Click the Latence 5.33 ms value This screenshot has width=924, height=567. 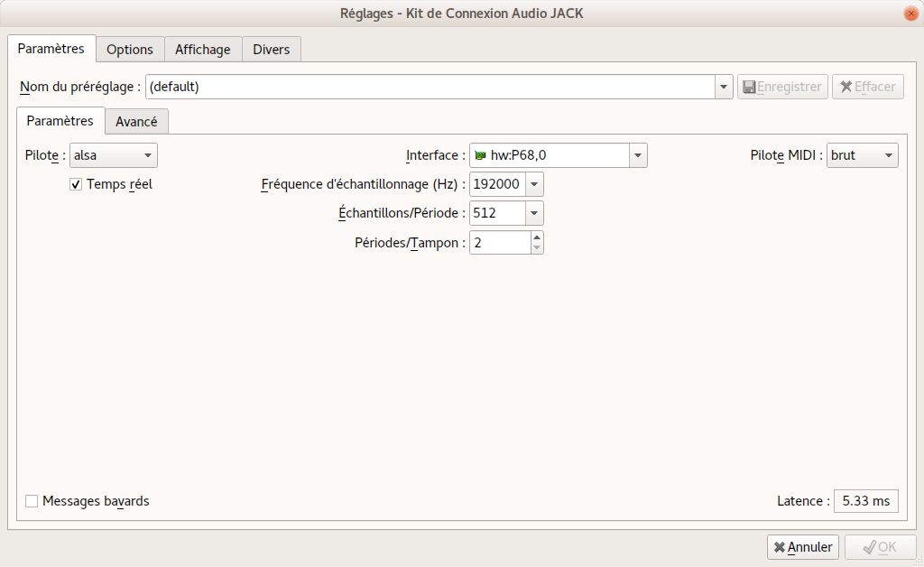[865, 501]
